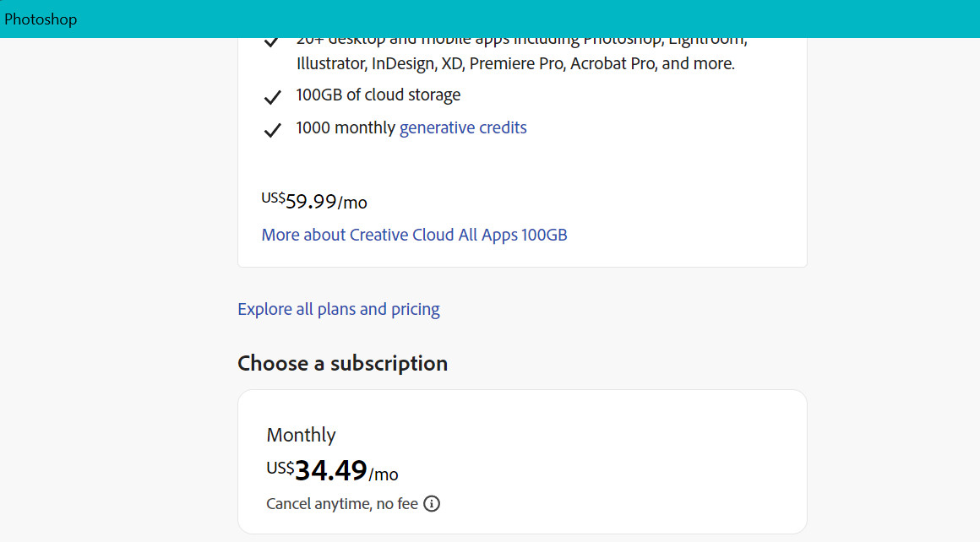Screen dimensions: 980x542
Task: Open Explore all plans and pricing
Action: [x=339, y=309]
